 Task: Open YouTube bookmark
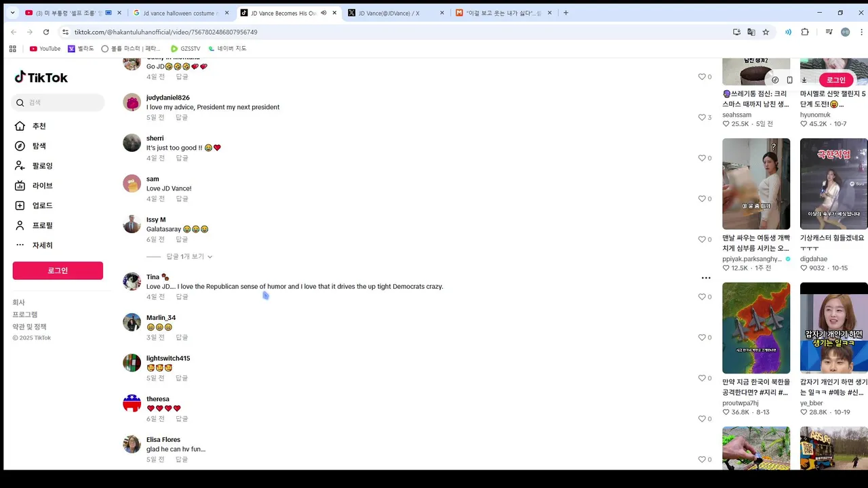(45, 49)
